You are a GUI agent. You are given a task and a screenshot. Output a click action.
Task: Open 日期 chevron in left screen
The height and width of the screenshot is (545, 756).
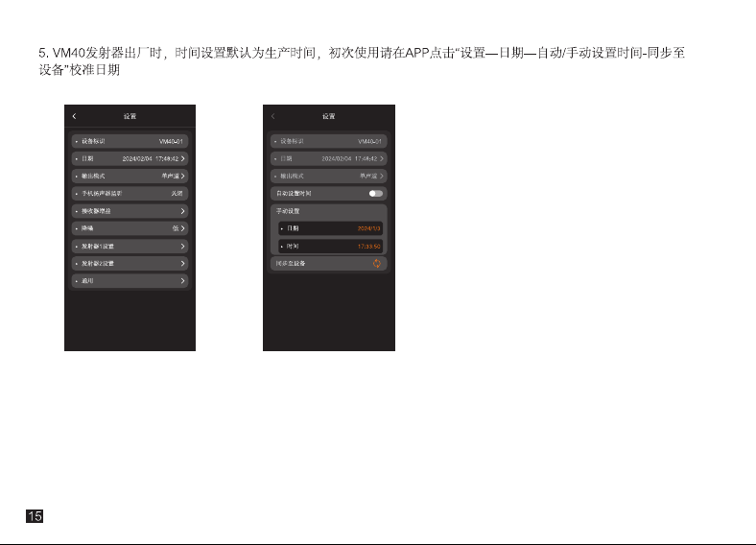[x=182, y=158]
